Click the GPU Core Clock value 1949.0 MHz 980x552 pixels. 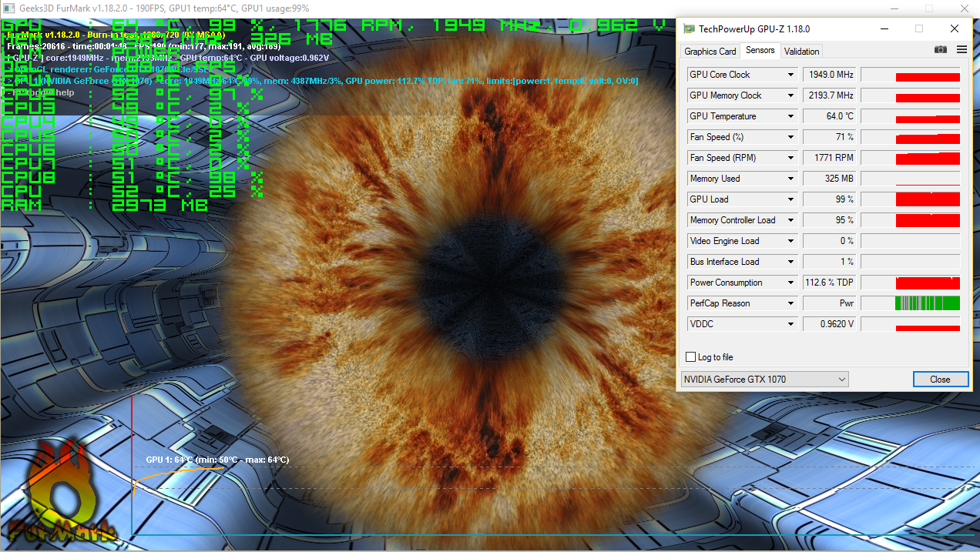click(830, 75)
